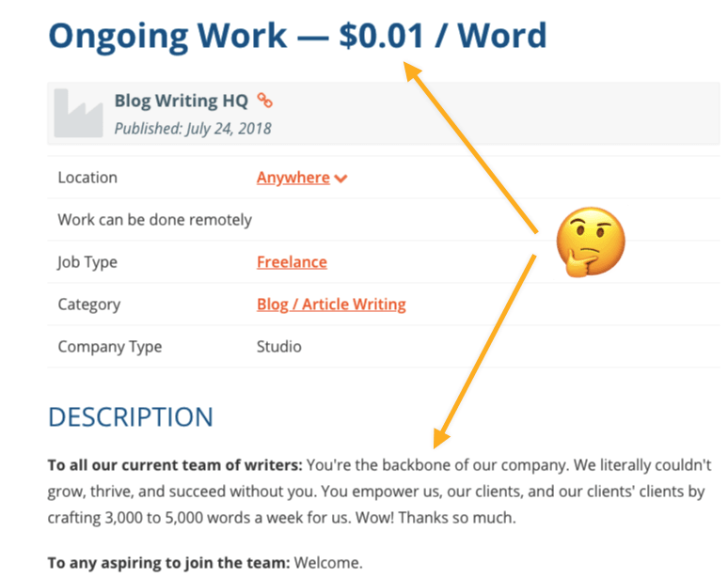The image size is (728, 578).
Task: Open the Anywhere location link
Action: [x=293, y=178]
